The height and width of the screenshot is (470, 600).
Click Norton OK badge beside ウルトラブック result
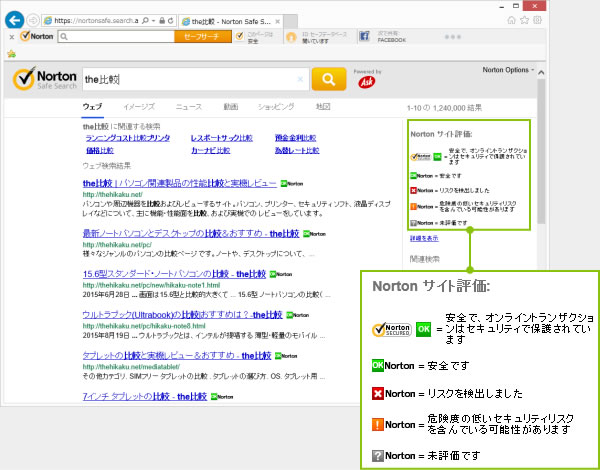[x=298, y=315]
